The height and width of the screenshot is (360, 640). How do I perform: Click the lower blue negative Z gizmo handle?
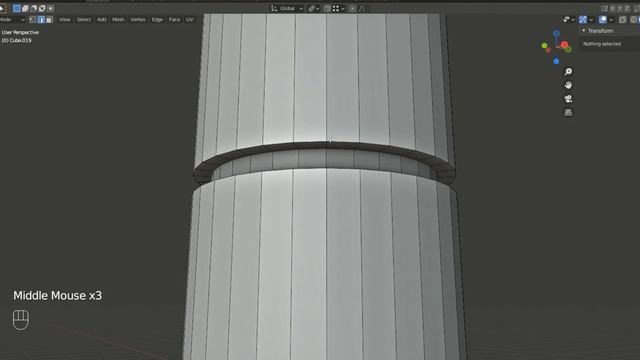556,61
